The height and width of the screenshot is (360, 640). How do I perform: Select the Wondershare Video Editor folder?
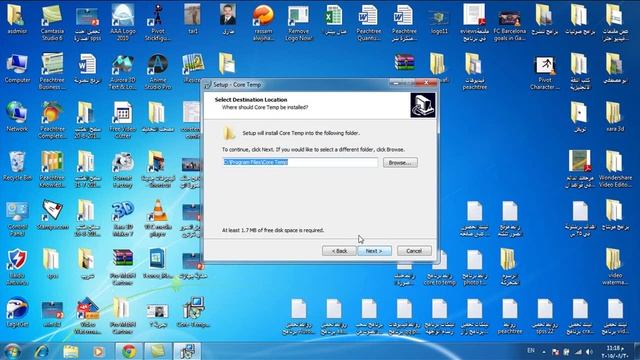pyautogui.click(x=615, y=169)
